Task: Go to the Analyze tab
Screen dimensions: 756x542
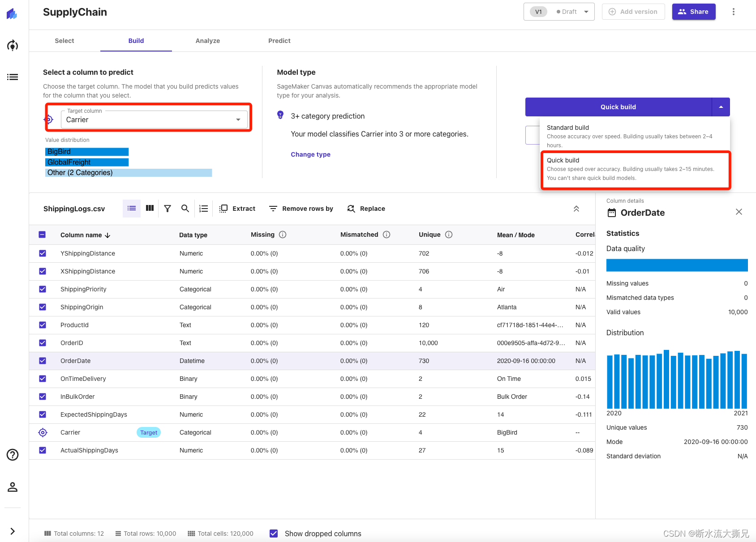Action: pos(208,41)
